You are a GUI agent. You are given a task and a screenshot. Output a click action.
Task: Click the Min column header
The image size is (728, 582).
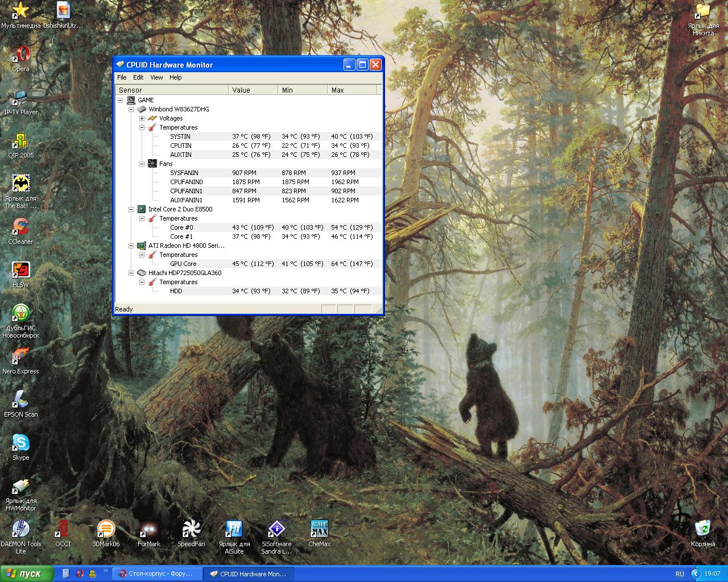[303, 90]
